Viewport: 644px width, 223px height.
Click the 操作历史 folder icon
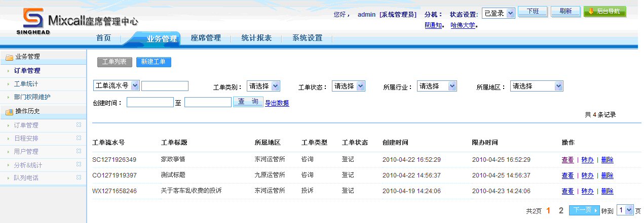click(x=9, y=112)
